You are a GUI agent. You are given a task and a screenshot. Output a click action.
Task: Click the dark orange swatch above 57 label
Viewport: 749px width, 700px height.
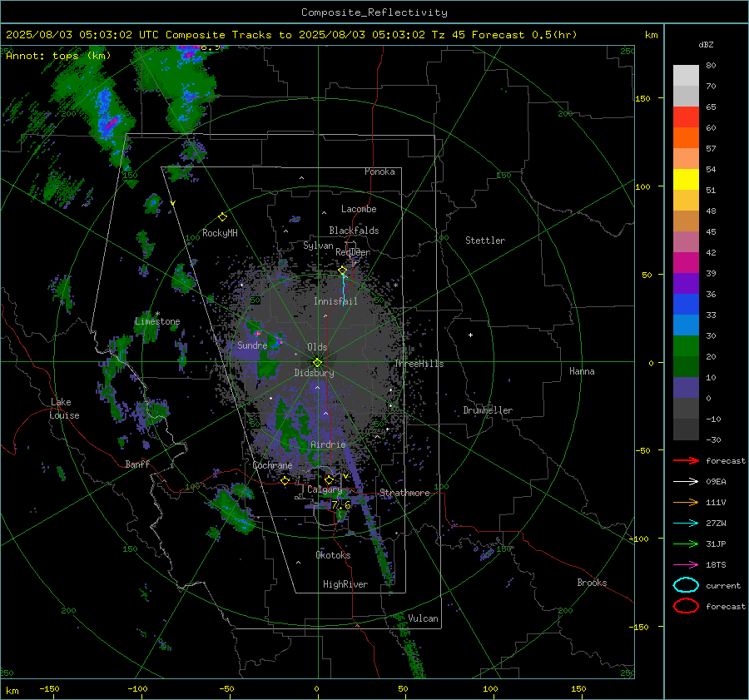click(686, 137)
